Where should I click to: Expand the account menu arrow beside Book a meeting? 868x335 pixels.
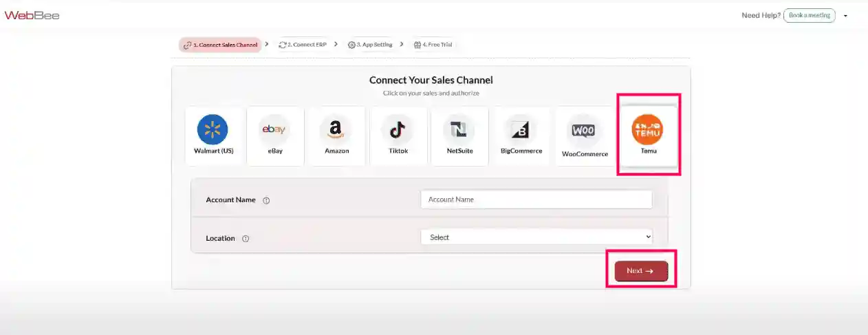[845, 16]
